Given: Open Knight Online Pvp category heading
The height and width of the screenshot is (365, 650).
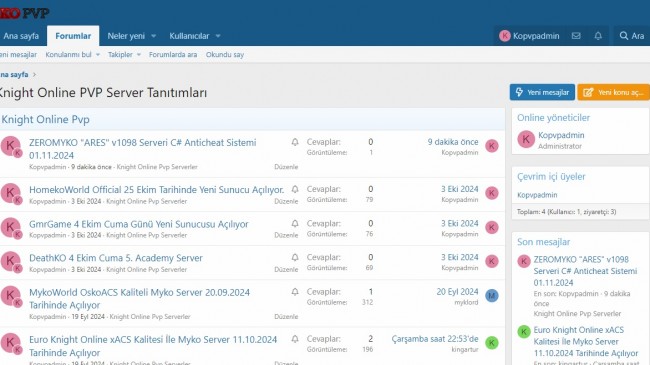Looking at the screenshot, I should (x=45, y=119).
